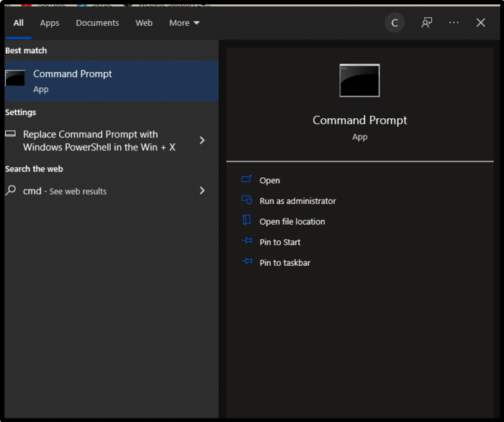Click Command Prompt title in preview pane
This screenshot has width=504, height=422.
(x=359, y=120)
